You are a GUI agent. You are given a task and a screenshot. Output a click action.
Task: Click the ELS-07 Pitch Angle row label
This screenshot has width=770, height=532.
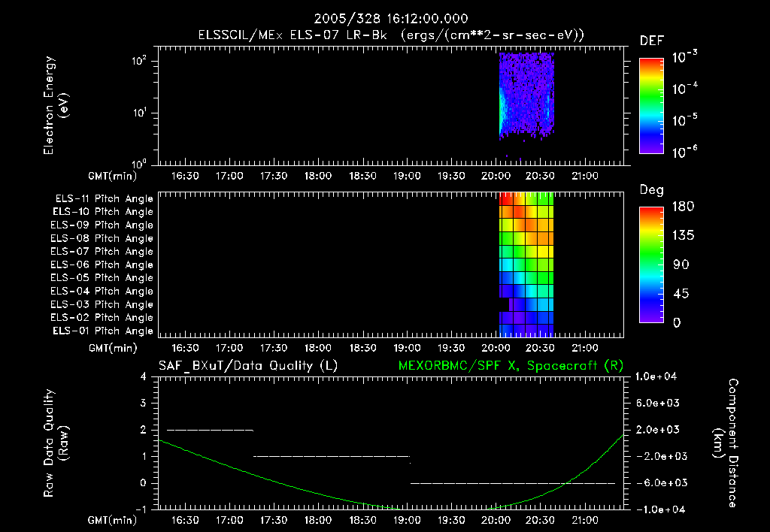coord(102,252)
